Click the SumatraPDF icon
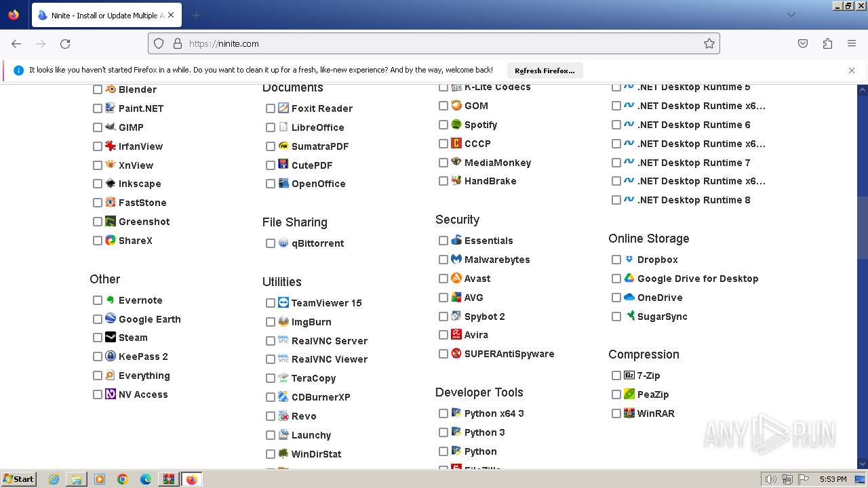 tap(283, 146)
